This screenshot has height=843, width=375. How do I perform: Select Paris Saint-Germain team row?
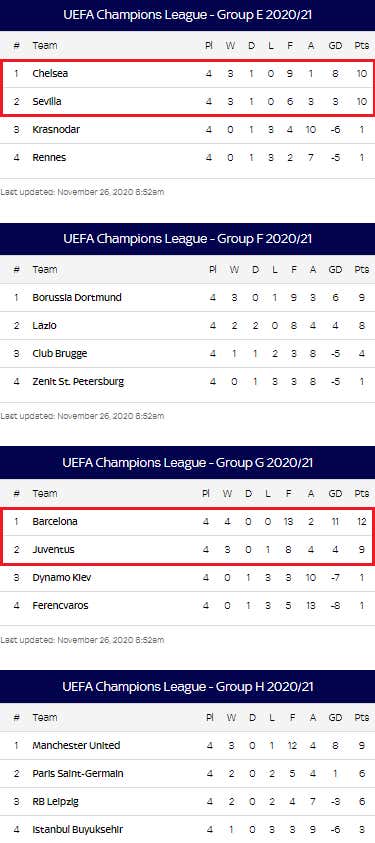pos(188,774)
